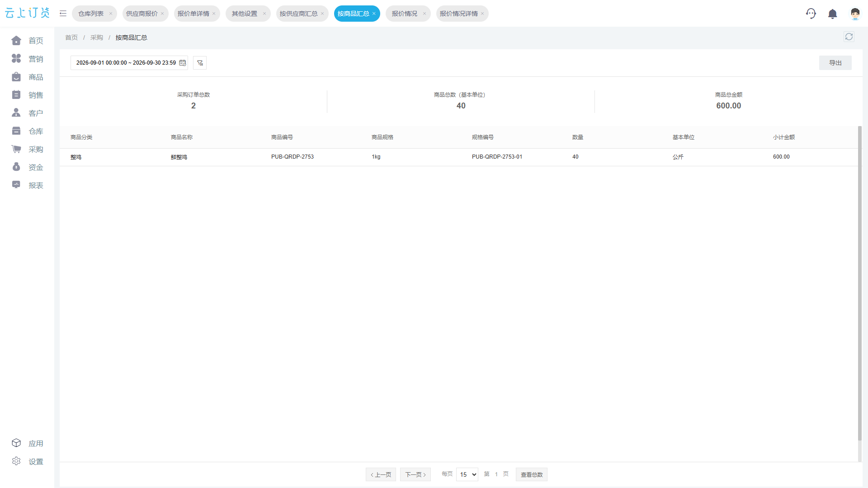Click the refresh icon near the breadcrumb
The image size is (868, 488).
849,37
